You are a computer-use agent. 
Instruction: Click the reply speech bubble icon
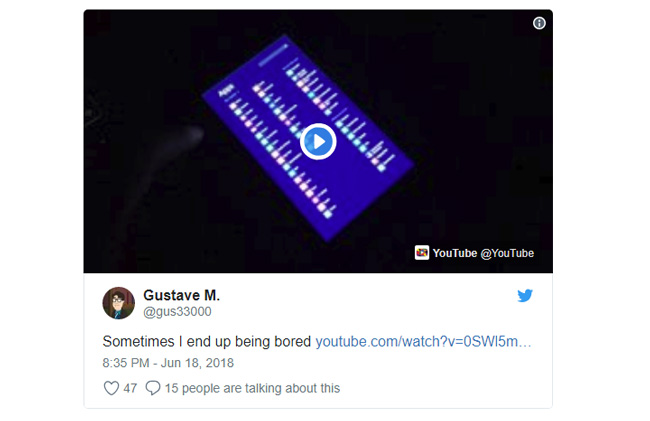click(x=153, y=388)
